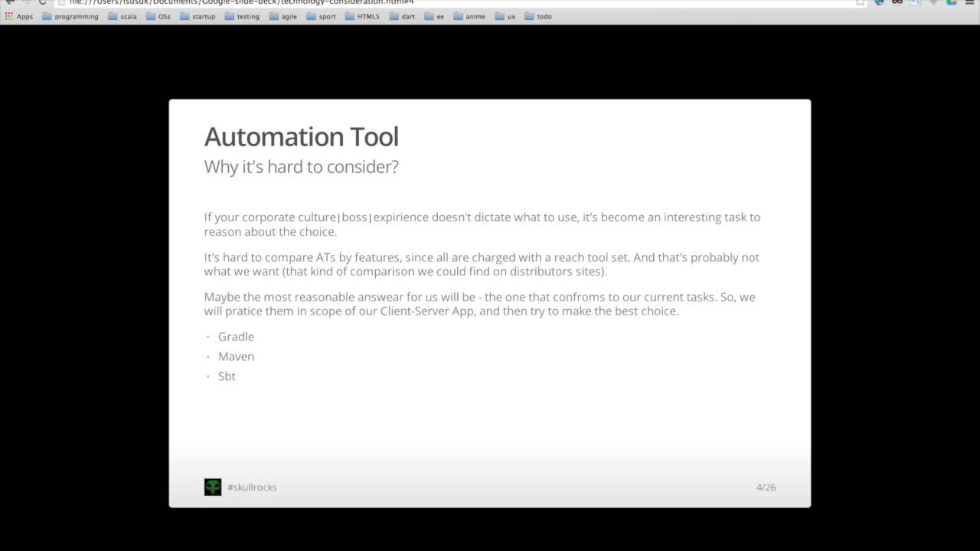The image size is (980, 551).
Task: Open the programming bookmarks folder
Action: (70, 16)
